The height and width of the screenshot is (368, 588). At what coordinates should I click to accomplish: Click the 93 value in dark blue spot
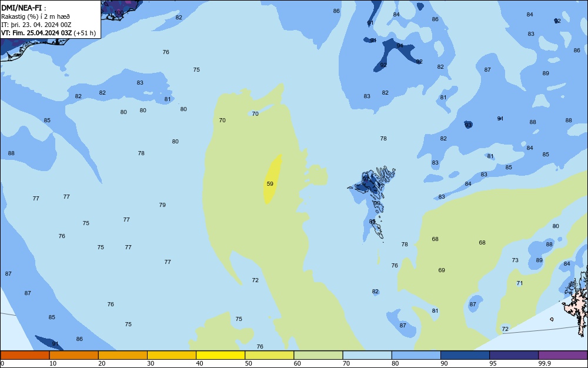[468, 125]
